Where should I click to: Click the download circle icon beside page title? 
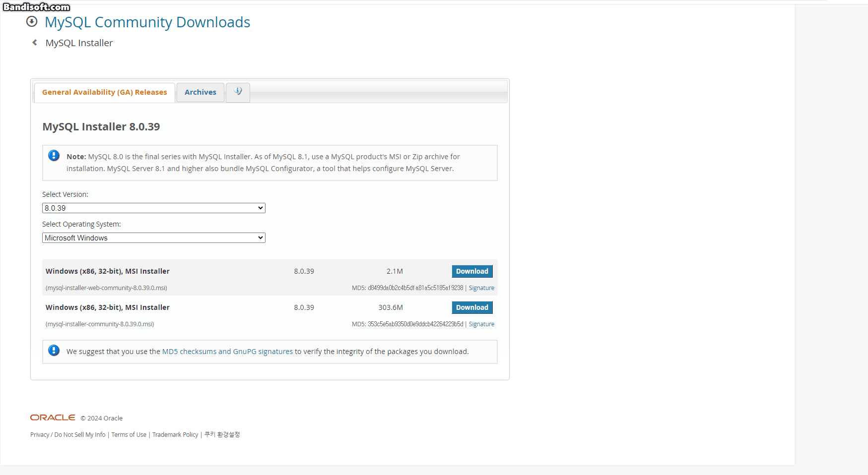point(32,21)
